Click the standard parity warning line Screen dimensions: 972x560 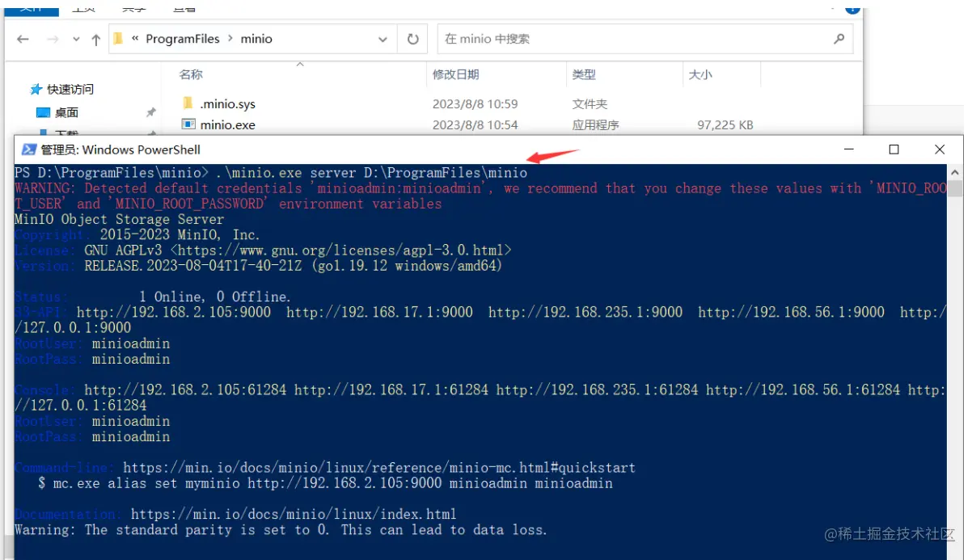281,531
